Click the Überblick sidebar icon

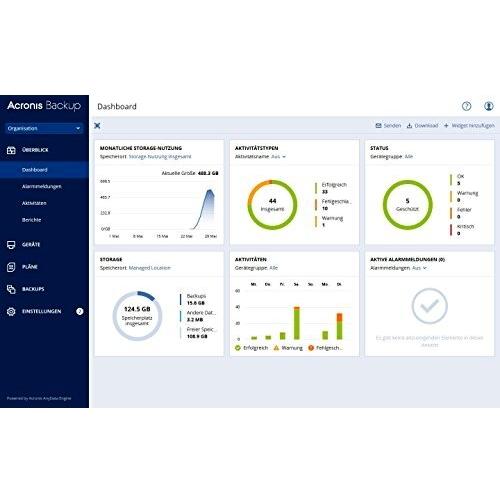[11, 150]
